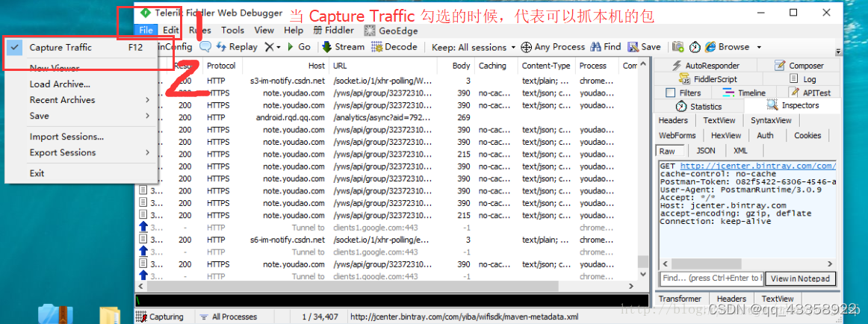Screen dimensions: 868x324
Task: Expand the Export Sessions submenu
Action: click(x=81, y=152)
